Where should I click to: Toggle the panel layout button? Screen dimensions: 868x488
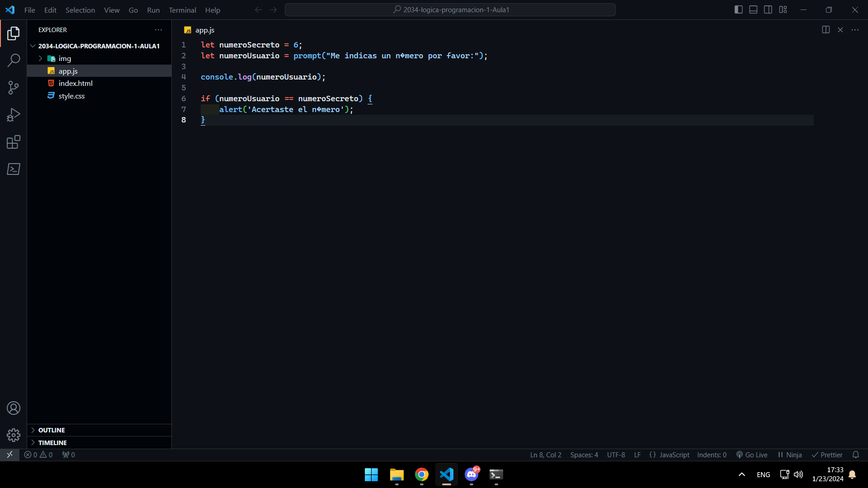[x=752, y=9]
